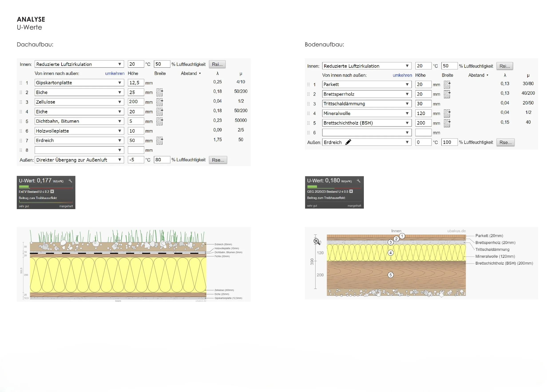
Task: Click umkehren link in Bodenaufbau table
Action: [x=402, y=75]
